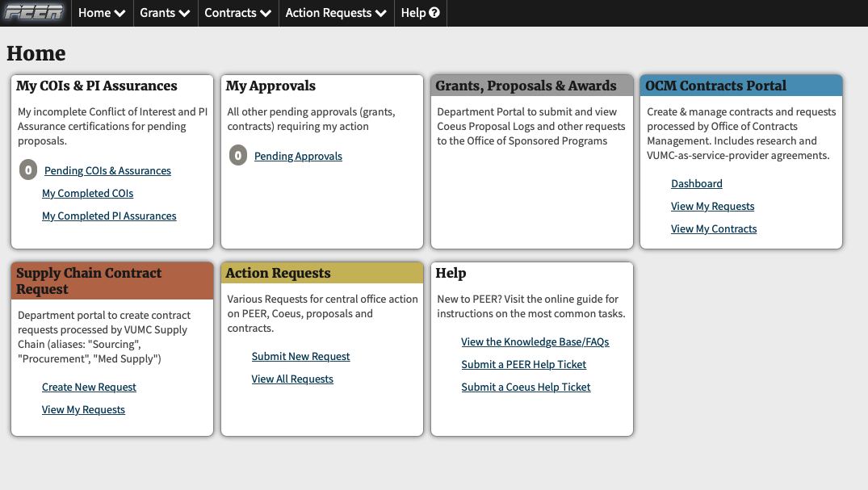Expand the Contracts chevron arrow
This screenshot has width=868, height=490.
266,13
